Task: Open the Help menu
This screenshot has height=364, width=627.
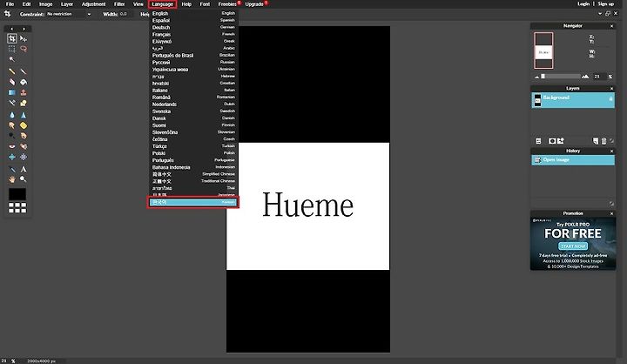Action: pyautogui.click(x=186, y=4)
